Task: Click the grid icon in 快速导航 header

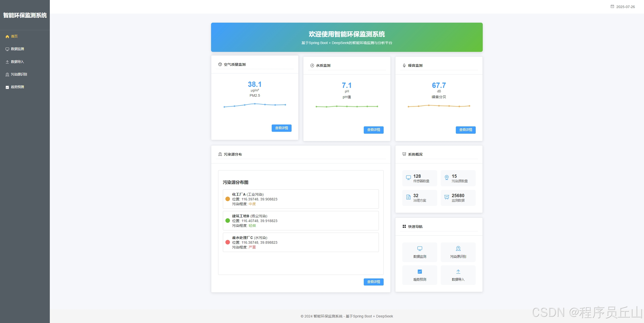Action: coord(404,227)
